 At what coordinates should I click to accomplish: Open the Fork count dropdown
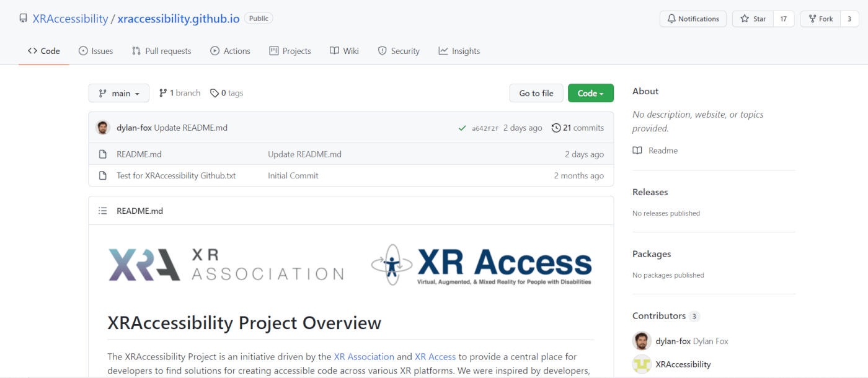coord(850,19)
